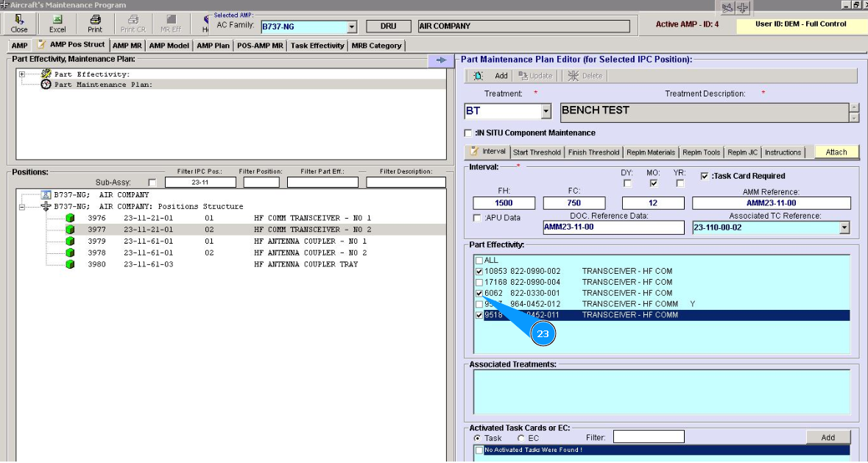Select the EC radio button

coord(521,438)
